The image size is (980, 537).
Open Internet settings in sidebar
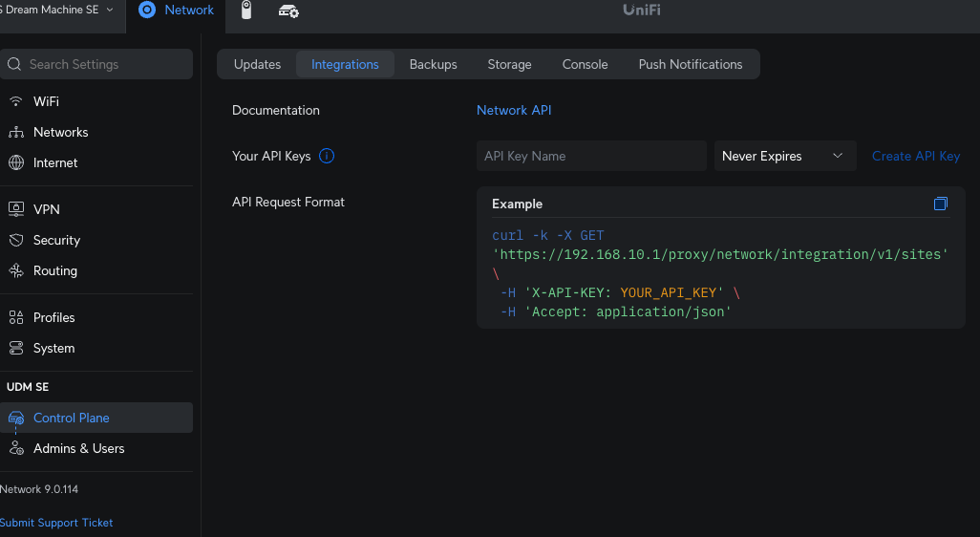55,162
